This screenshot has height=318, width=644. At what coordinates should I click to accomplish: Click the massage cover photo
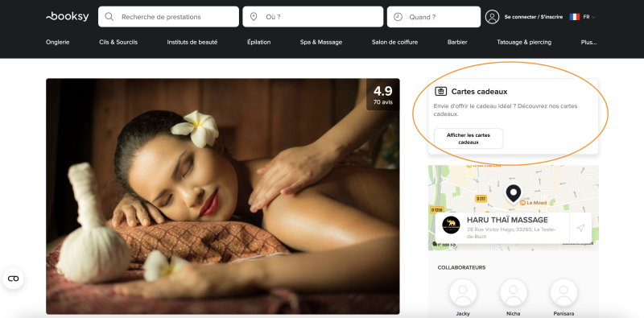point(223,196)
